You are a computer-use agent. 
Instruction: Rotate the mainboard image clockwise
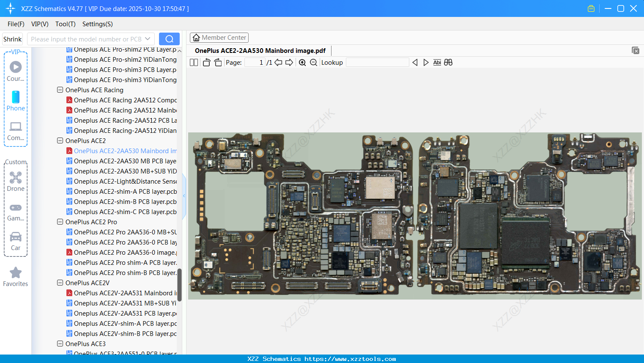pos(218,62)
